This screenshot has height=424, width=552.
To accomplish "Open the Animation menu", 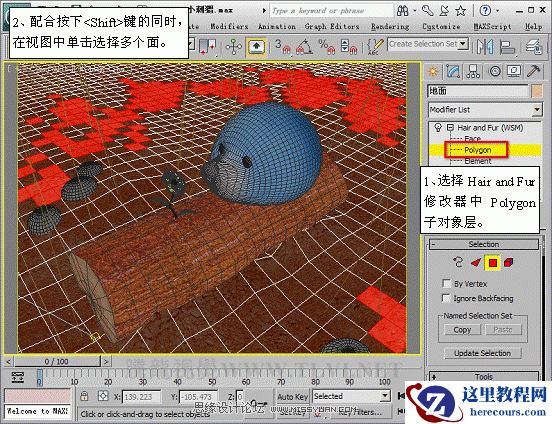I will [x=277, y=26].
